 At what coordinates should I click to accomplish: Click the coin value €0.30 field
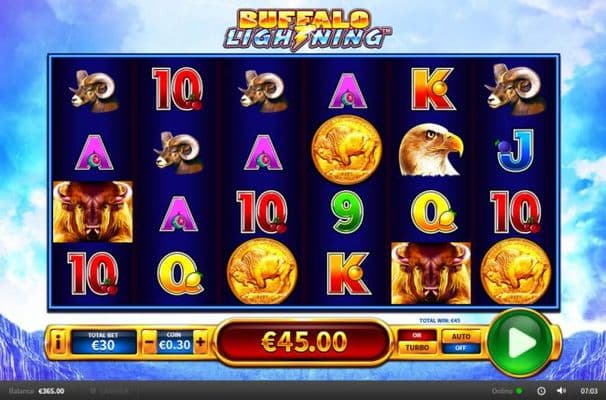(175, 342)
